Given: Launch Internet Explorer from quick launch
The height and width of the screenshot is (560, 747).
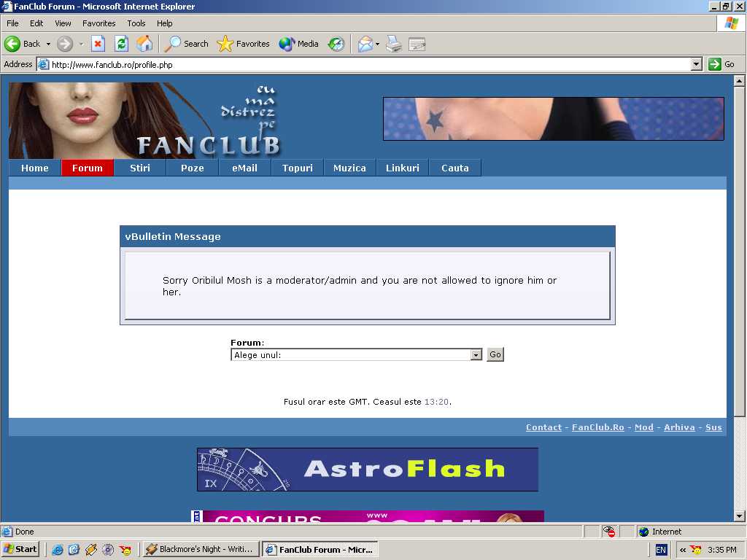Looking at the screenshot, I should (58, 550).
